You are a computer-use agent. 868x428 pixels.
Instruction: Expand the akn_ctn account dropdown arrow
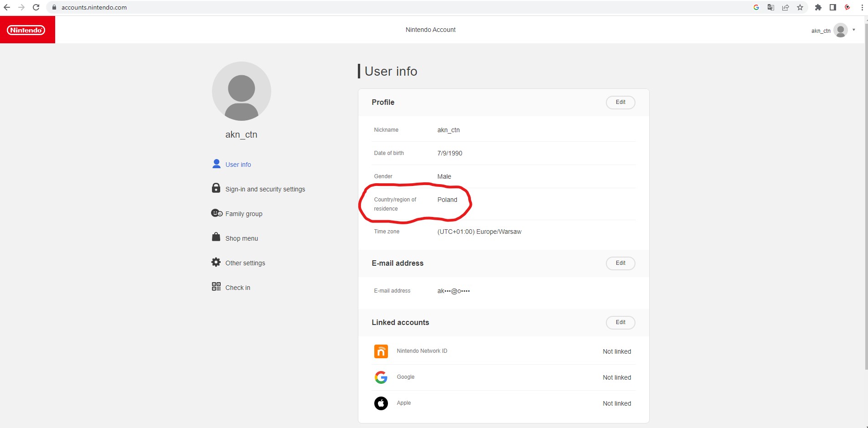(x=854, y=30)
